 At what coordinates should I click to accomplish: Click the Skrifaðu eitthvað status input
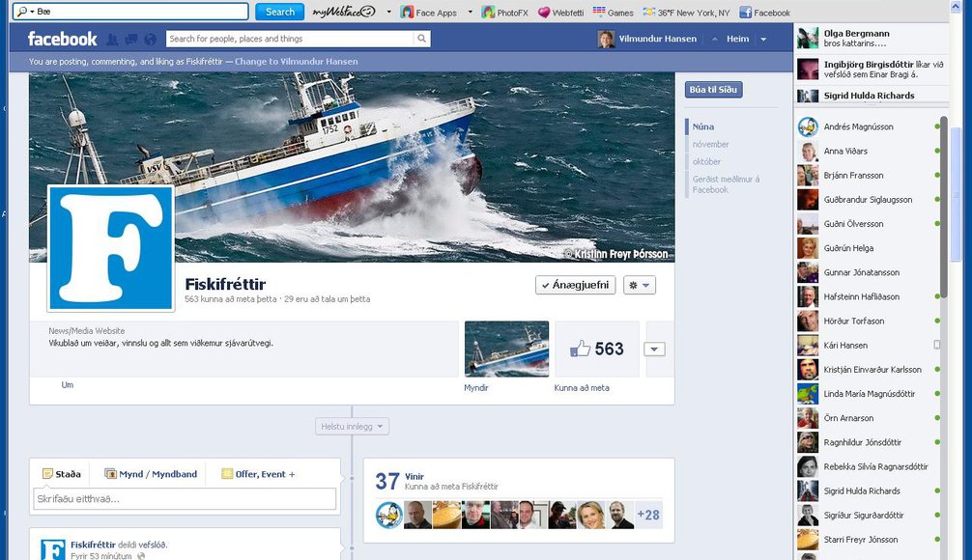[185, 498]
